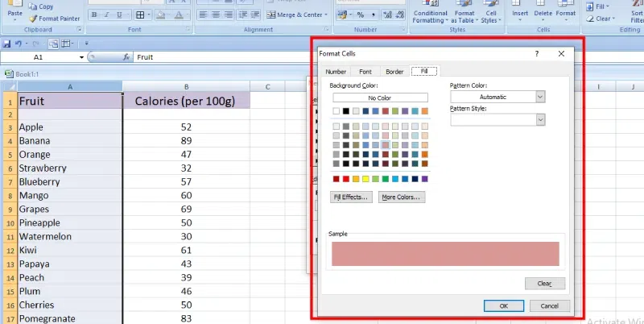Screen dimensions: 644x324
Task: Open the Clear dropdown in Editing group
Action: tap(601, 19)
